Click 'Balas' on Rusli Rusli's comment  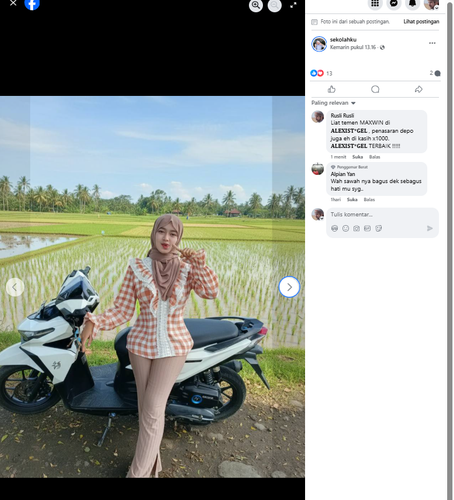[374, 157]
